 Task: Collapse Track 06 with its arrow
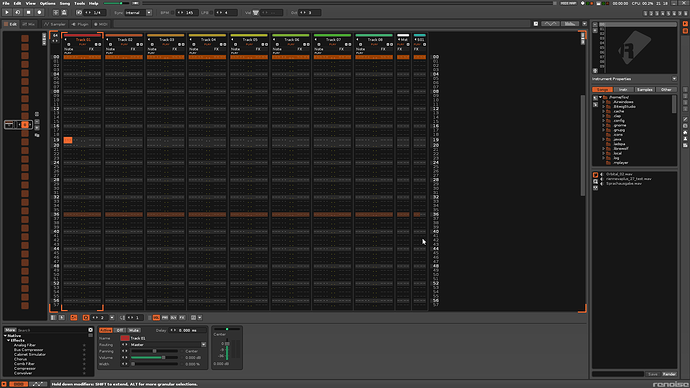tap(274, 40)
